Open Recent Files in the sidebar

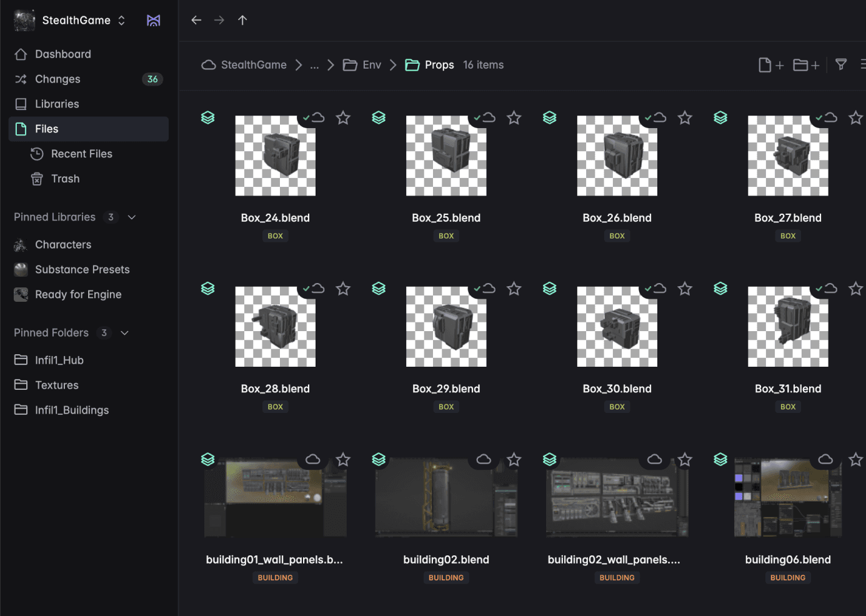81,154
